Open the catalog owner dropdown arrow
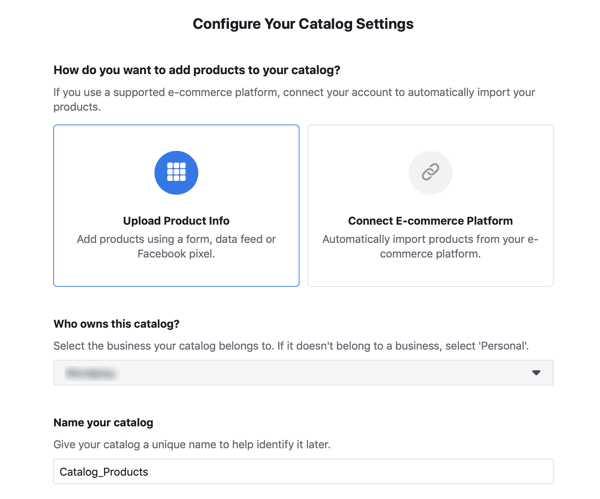Viewport: 600px width, 499px height. tap(536, 373)
